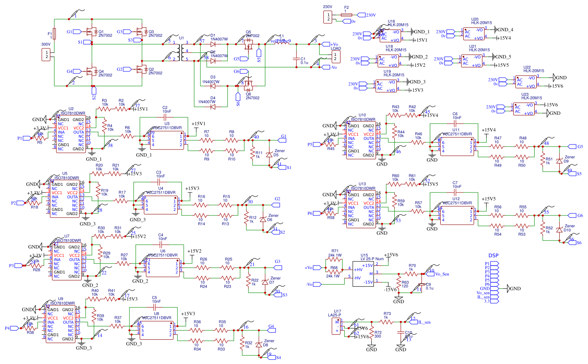Click gate driver U3 body
The height and width of the screenshot is (364, 588).
click(167, 140)
